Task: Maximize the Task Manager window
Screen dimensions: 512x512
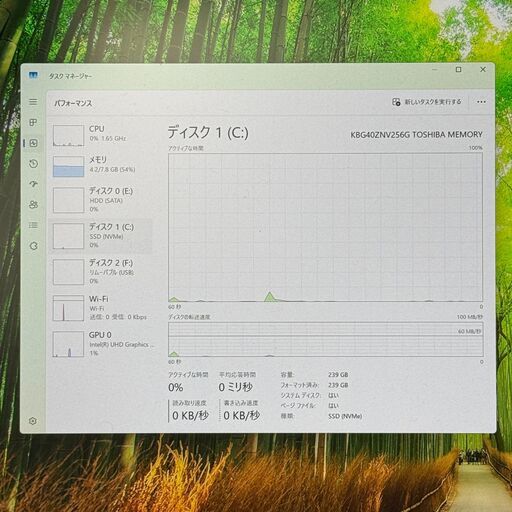Action: tap(459, 70)
